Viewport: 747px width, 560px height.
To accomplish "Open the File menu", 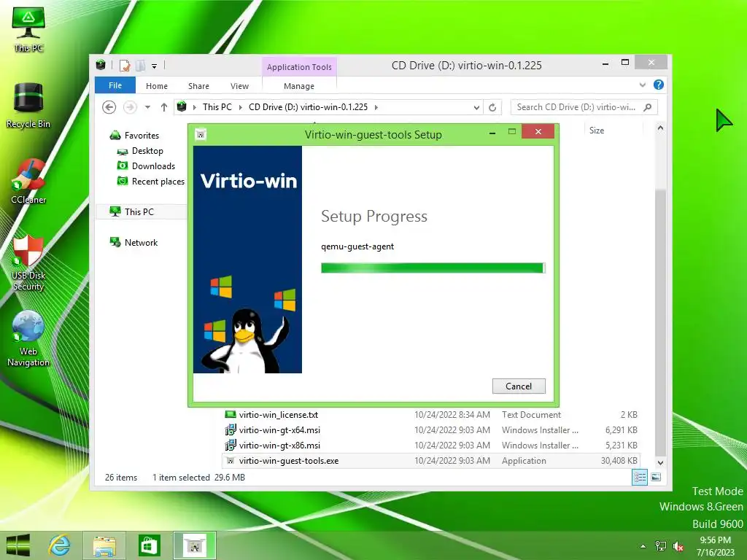I will pyautogui.click(x=115, y=85).
